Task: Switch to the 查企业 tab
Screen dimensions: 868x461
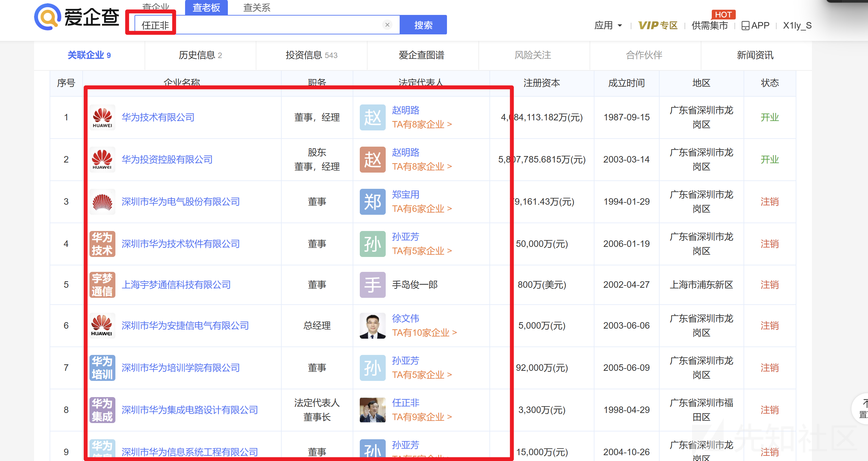Action: pyautogui.click(x=156, y=7)
